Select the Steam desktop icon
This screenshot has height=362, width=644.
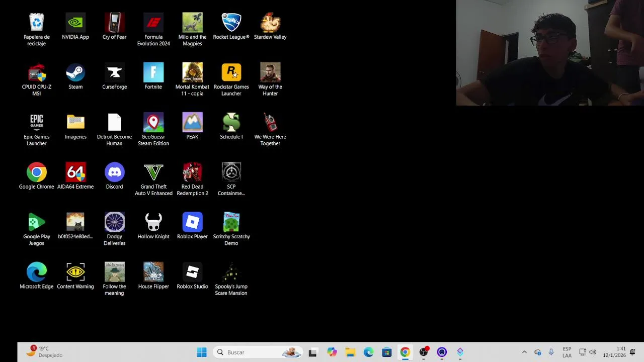[75, 76]
